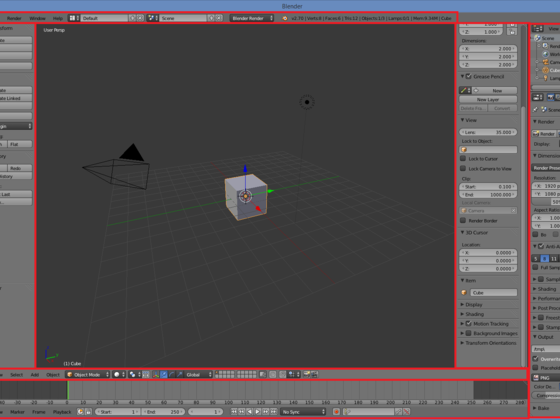Click OpenGL render animation clapper icon
This screenshot has height=420, width=560.
coord(314,374)
